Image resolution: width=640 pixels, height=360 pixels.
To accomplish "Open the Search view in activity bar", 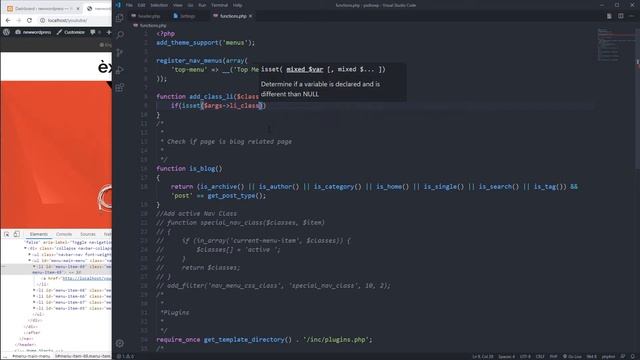I will pyautogui.click(x=120, y=35).
